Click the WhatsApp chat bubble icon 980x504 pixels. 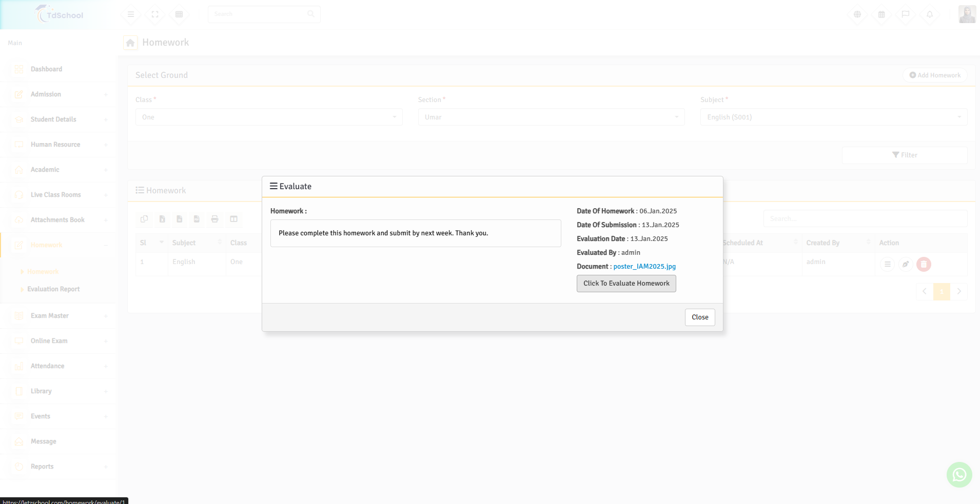(x=959, y=475)
